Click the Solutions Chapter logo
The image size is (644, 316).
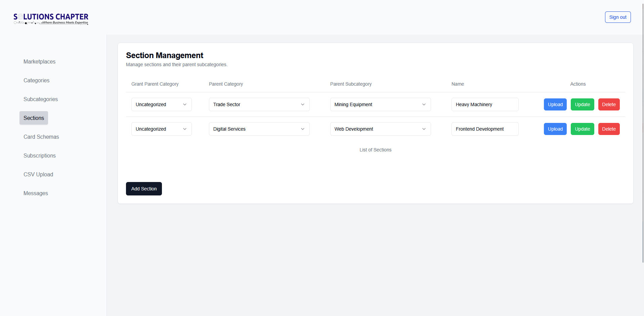[51, 19]
